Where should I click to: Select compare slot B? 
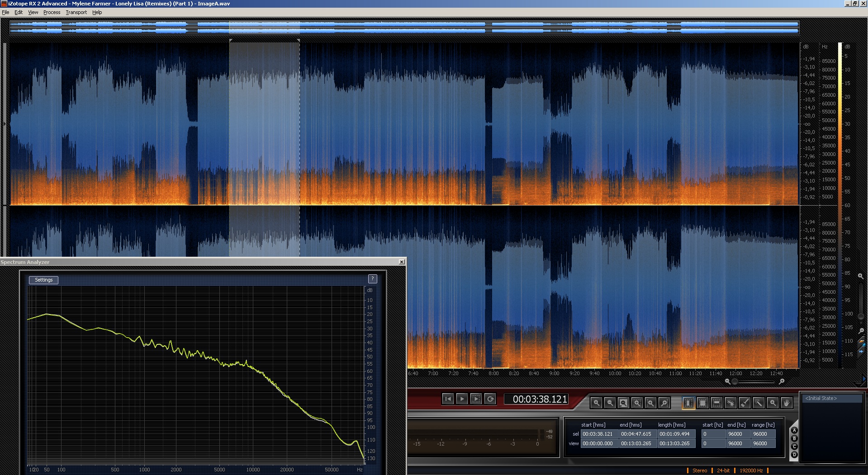(794, 438)
